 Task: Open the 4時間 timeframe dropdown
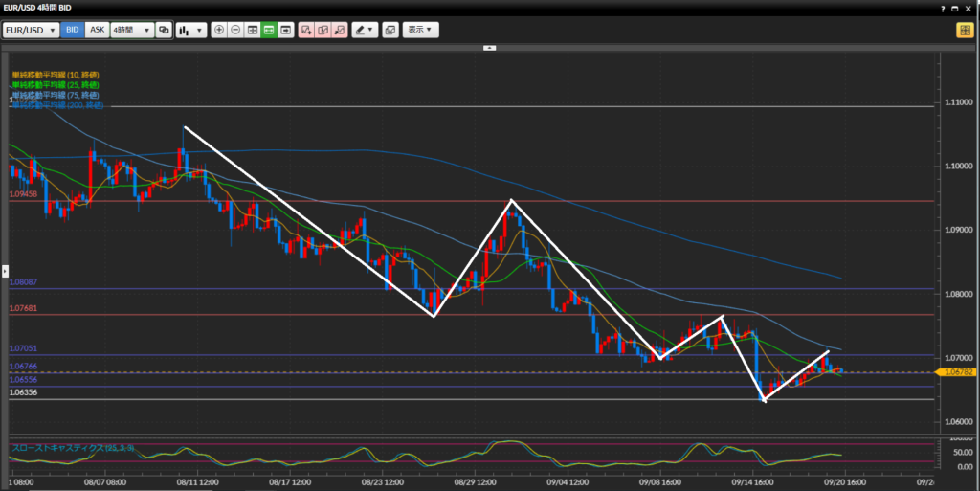132,30
